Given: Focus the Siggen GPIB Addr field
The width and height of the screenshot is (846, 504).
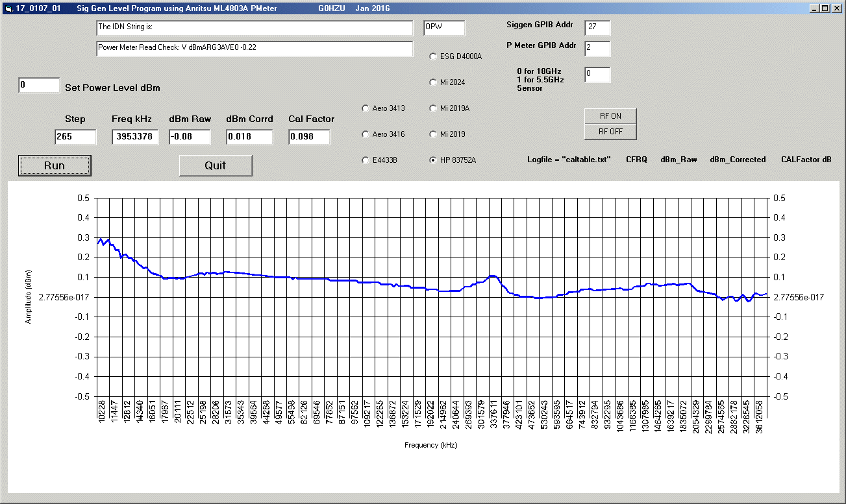Looking at the screenshot, I should pyautogui.click(x=597, y=28).
